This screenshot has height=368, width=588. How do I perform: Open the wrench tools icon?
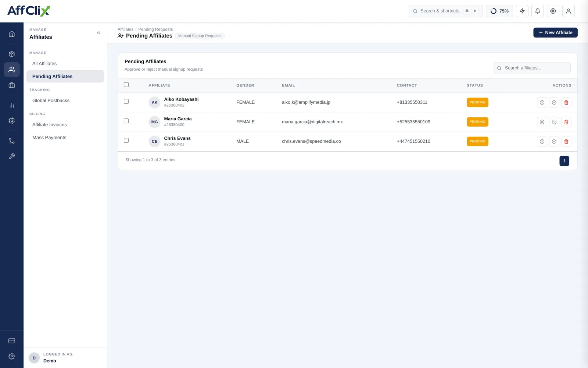click(12, 156)
